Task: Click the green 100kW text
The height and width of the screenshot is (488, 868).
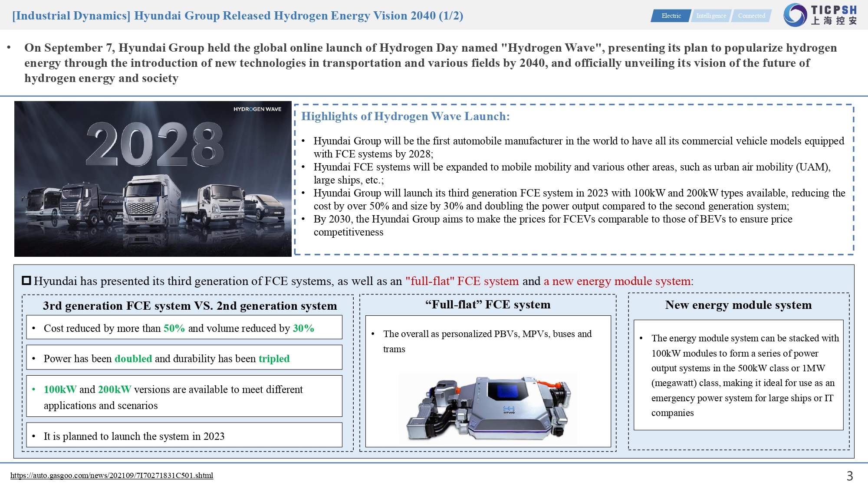Action: pyautogui.click(x=60, y=390)
